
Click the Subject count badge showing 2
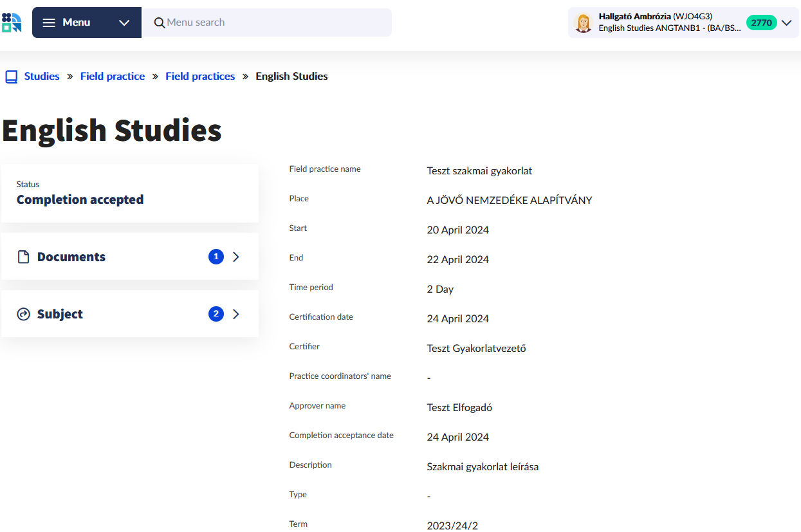(x=216, y=314)
